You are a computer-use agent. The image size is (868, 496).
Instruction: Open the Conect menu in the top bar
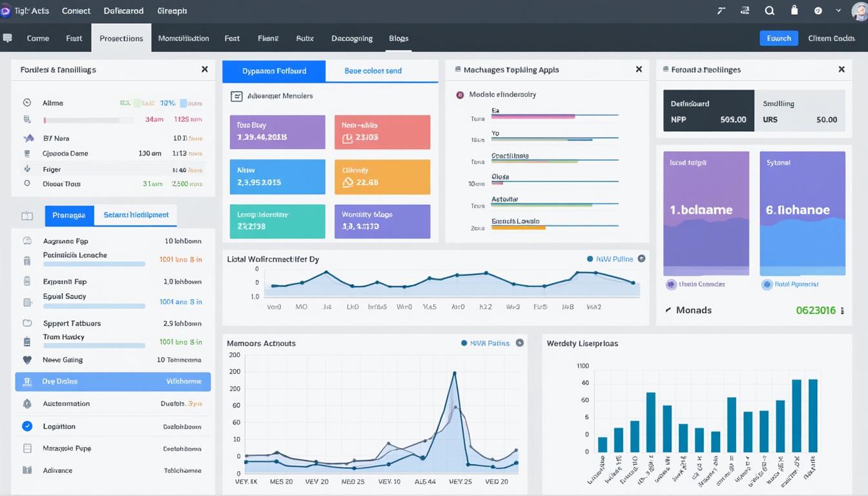click(x=76, y=11)
